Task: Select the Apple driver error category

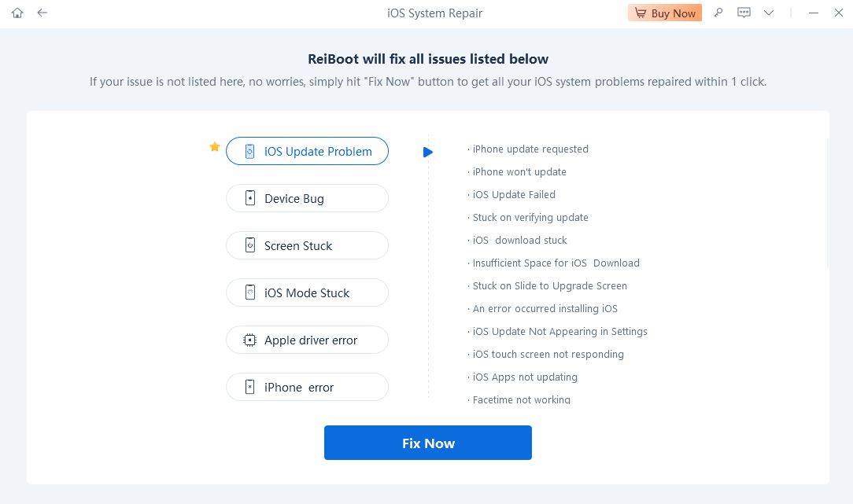Action: click(307, 340)
